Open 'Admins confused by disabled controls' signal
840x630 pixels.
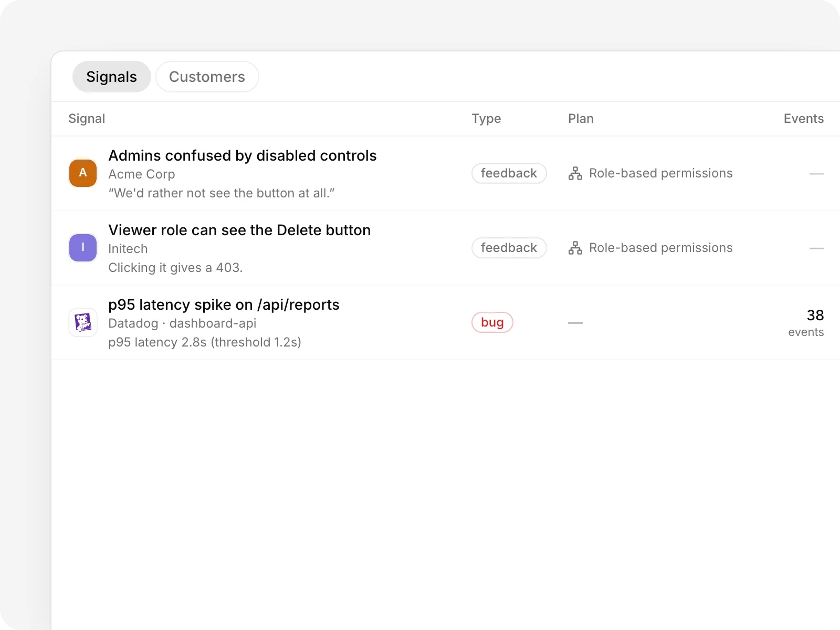[242, 155]
